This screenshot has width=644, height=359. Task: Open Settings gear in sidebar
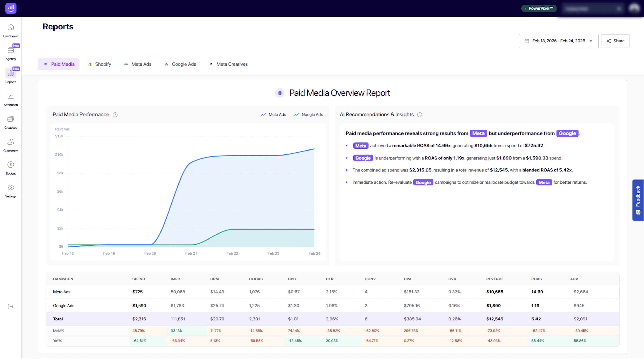tap(11, 188)
